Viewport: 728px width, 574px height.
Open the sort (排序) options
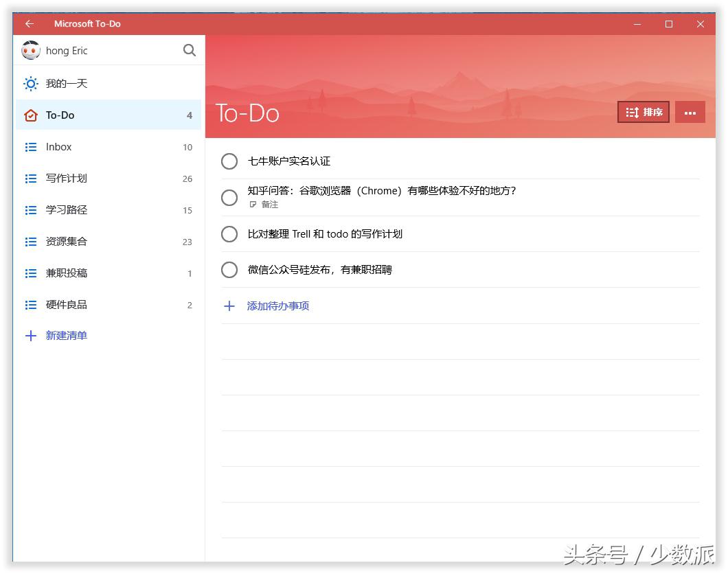pos(643,112)
